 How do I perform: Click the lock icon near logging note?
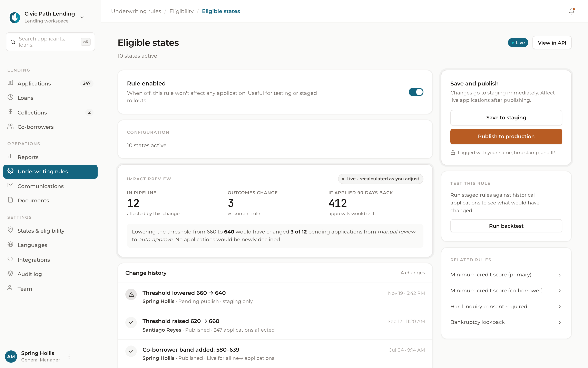click(x=453, y=153)
